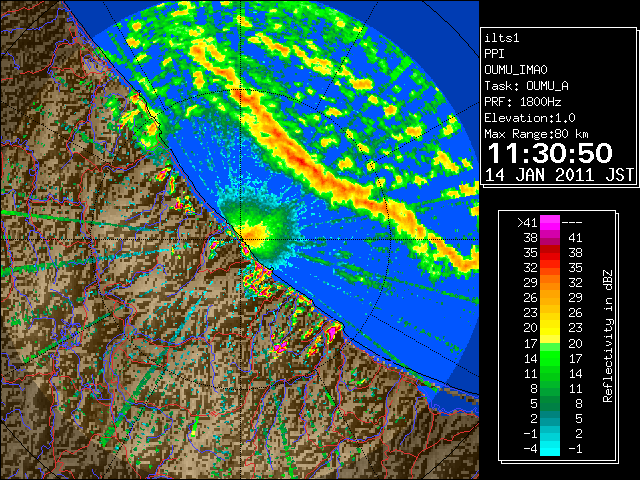This screenshot has width=640, height=480.
Task: Select the Task: OUMU_A line
Action: (526, 86)
